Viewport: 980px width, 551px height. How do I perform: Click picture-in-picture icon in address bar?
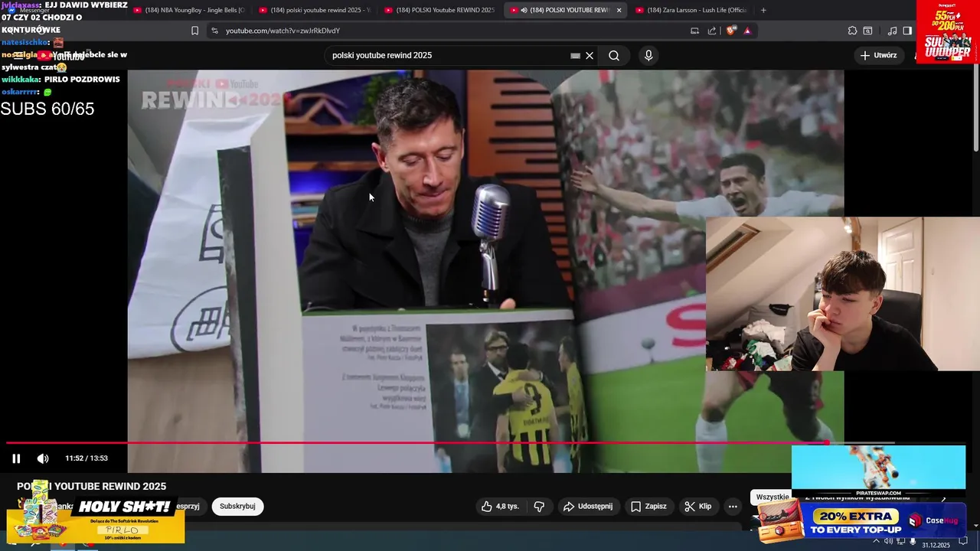click(694, 31)
